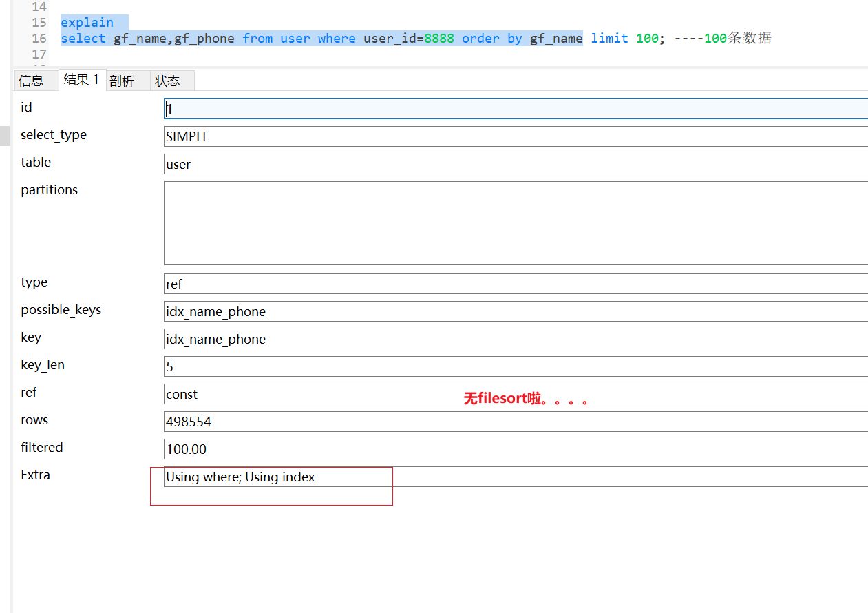Click the possible_keys label

click(61, 310)
